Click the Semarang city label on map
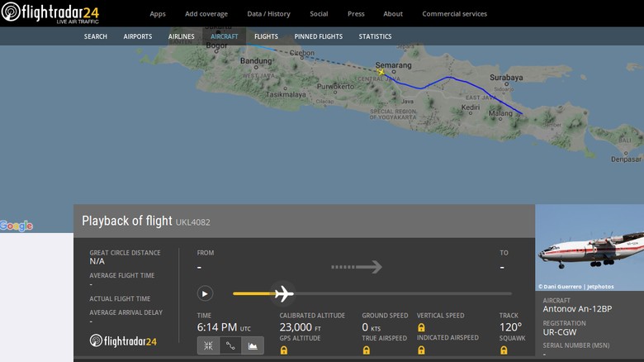Image resolution: width=644 pixels, height=362 pixels. point(393,65)
